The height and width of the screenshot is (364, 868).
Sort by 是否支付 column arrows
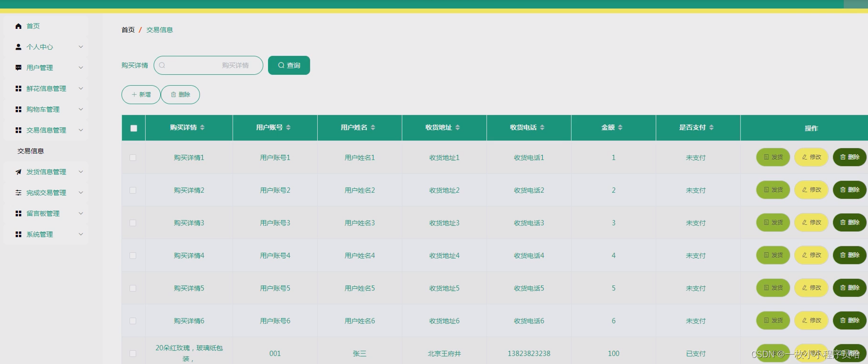(712, 127)
